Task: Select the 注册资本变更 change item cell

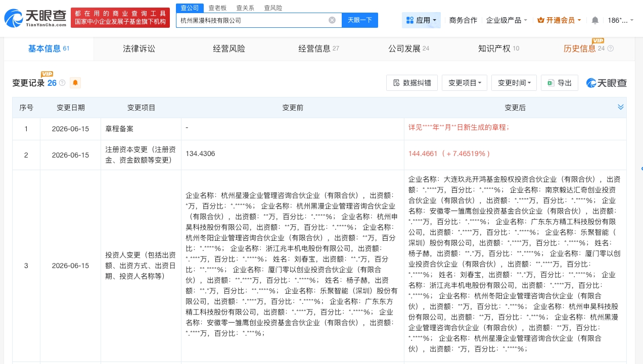Action: 142,155
